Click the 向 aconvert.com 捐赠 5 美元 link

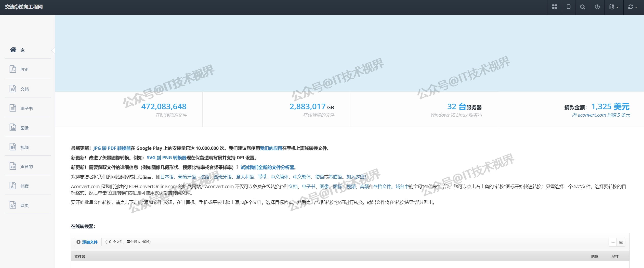coord(601,115)
